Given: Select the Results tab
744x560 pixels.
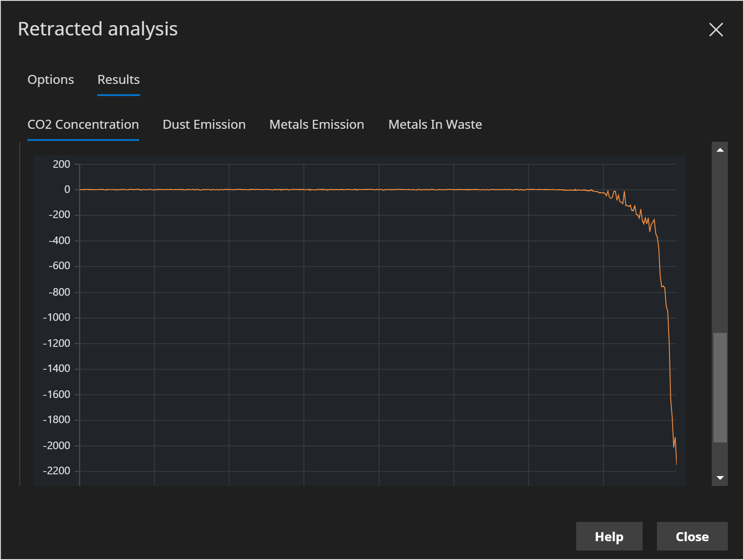Looking at the screenshot, I should tap(118, 79).
